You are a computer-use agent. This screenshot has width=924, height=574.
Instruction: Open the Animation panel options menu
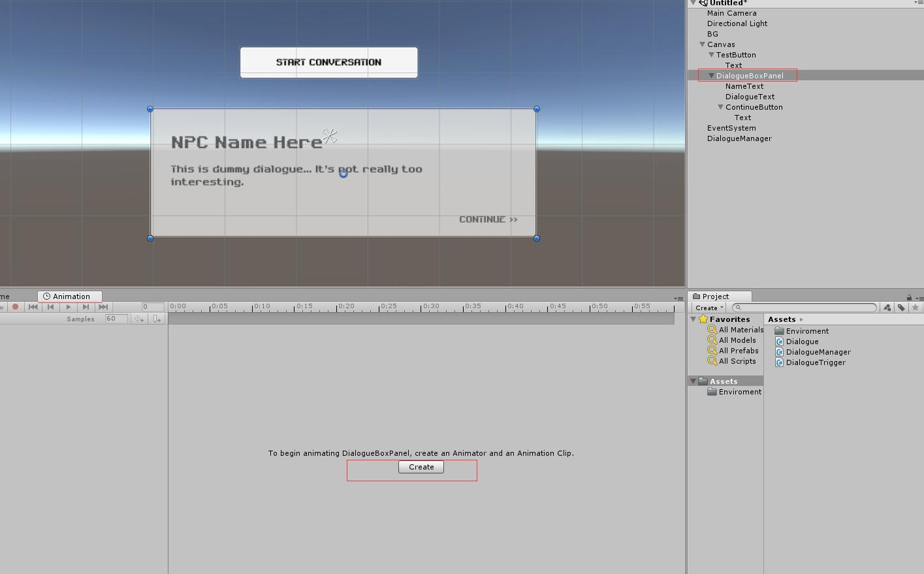(x=678, y=298)
